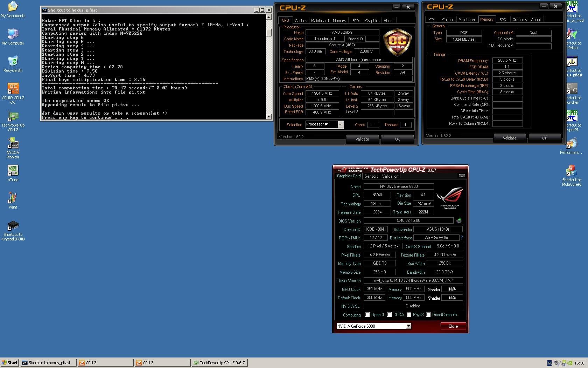588x368 pixels.
Task: Select the Memory tab in left CPU-Z window
Action: pos(339,21)
